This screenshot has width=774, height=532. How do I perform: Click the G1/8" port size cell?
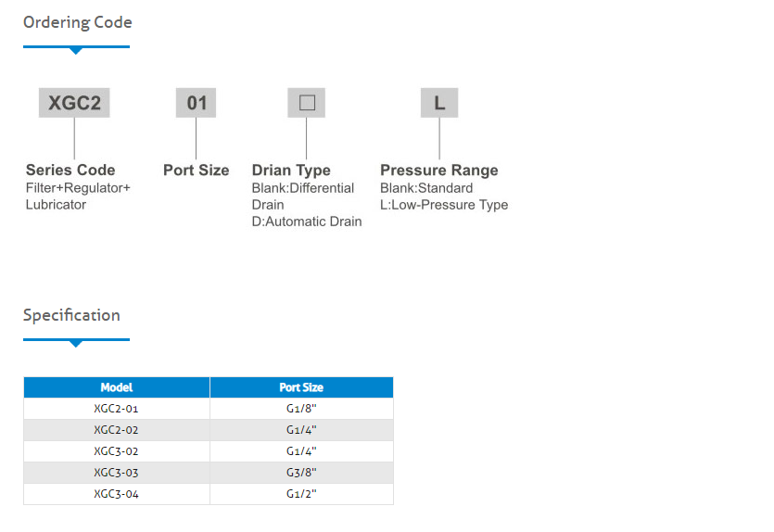pos(301,409)
